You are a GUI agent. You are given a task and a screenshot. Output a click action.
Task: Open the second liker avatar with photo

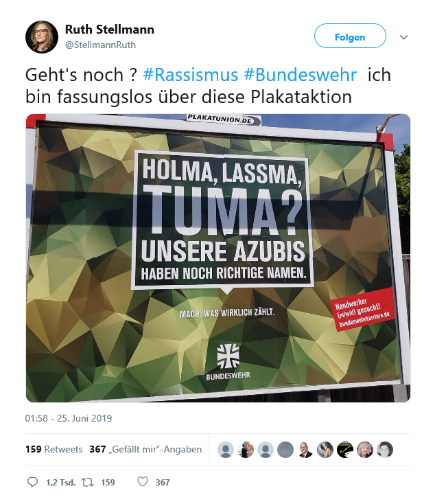coord(246,449)
